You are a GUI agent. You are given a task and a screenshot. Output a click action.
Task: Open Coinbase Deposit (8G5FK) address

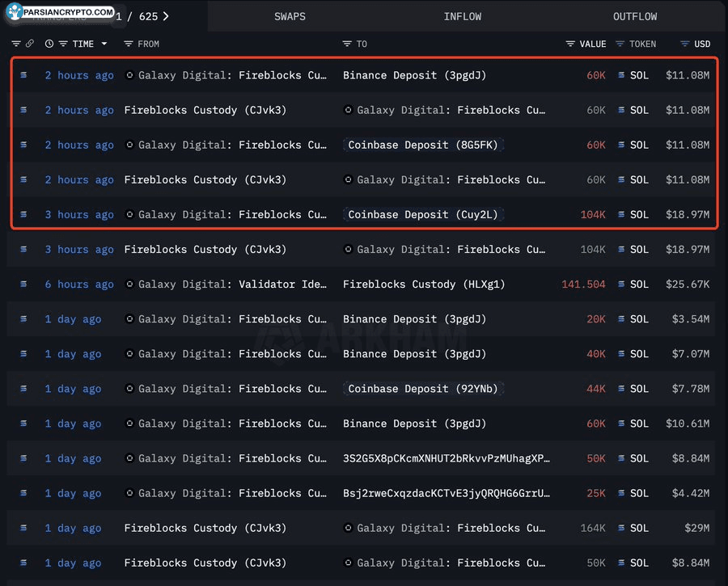pyautogui.click(x=421, y=145)
